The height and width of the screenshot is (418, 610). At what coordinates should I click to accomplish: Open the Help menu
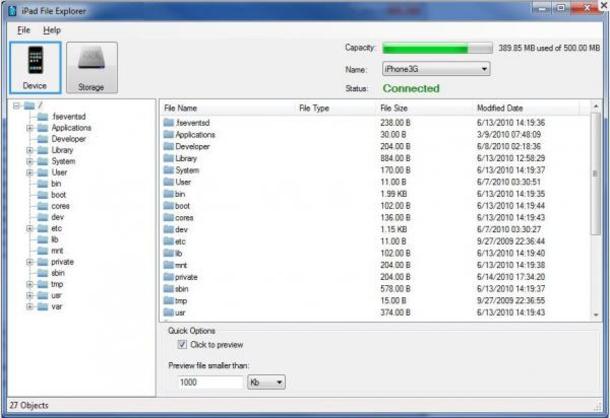(52, 30)
